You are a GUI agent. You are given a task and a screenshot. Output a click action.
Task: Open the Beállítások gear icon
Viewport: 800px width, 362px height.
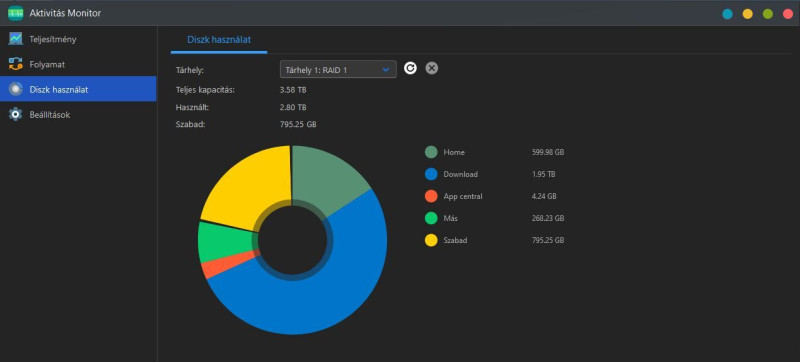click(16, 114)
